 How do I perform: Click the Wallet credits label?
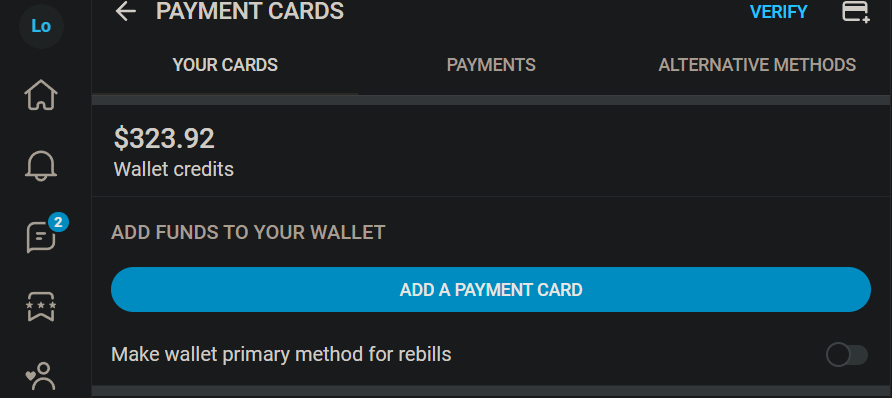tap(174, 169)
